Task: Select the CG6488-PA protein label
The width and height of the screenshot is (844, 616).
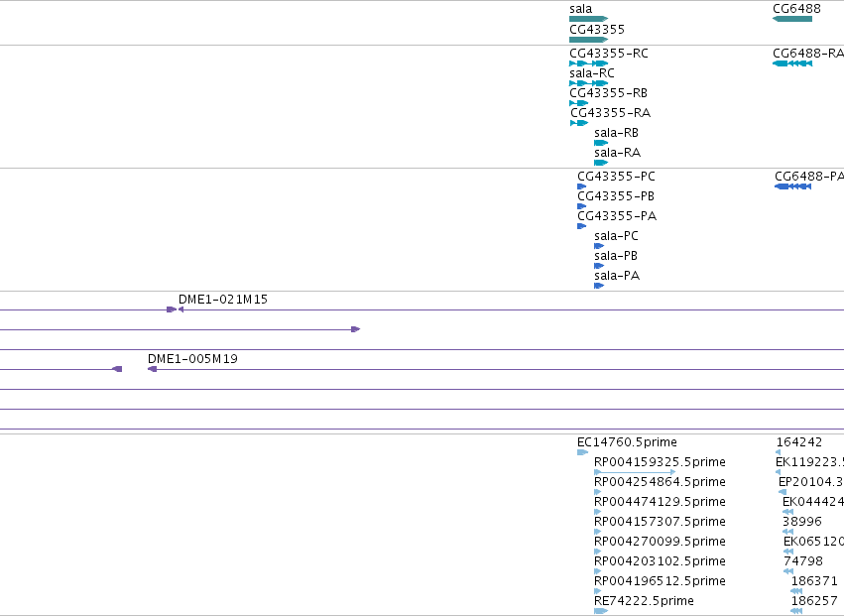Action: click(x=809, y=177)
